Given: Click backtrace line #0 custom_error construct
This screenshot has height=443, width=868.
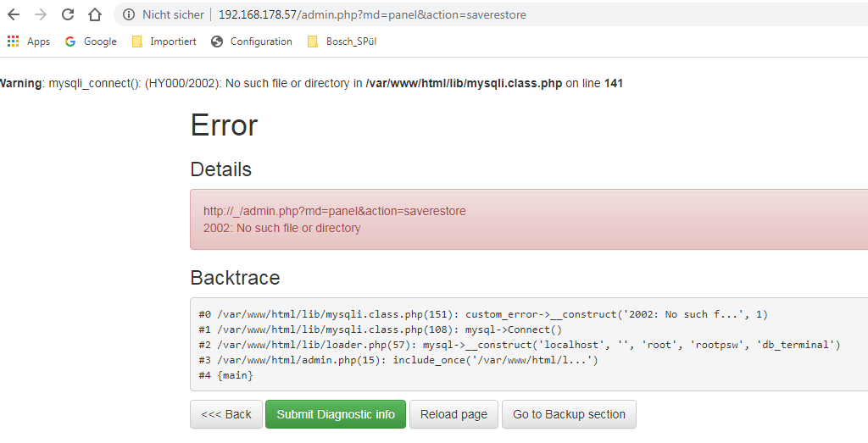Looking at the screenshot, I should 483,314.
